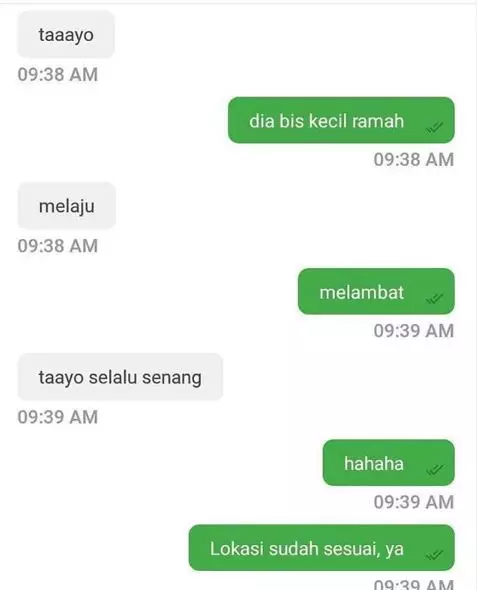Tap the 'melaju' received message
Screen dimensions: 477x590
click(67, 206)
